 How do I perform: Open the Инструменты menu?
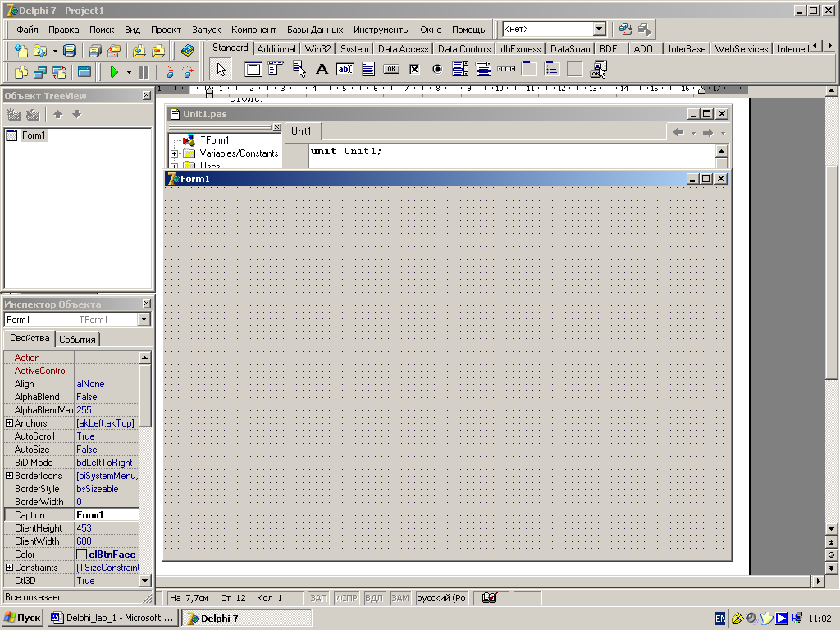(x=381, y=30)
